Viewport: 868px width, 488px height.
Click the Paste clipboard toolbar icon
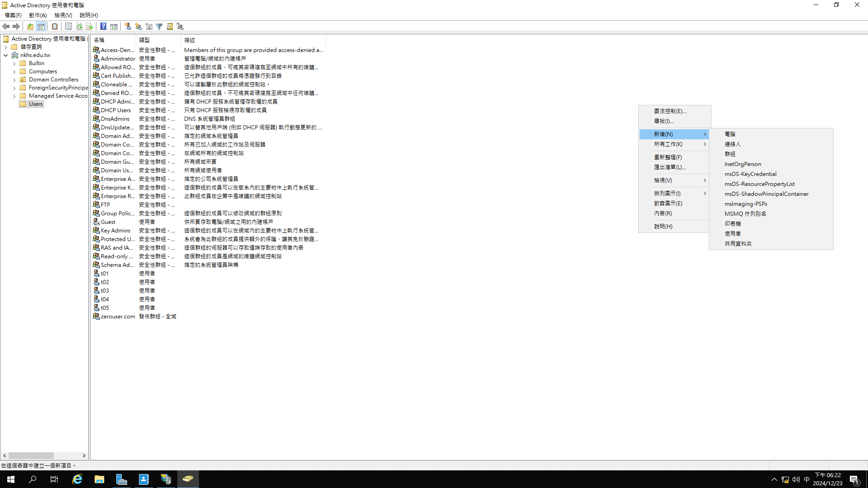(x=55, y=27)
